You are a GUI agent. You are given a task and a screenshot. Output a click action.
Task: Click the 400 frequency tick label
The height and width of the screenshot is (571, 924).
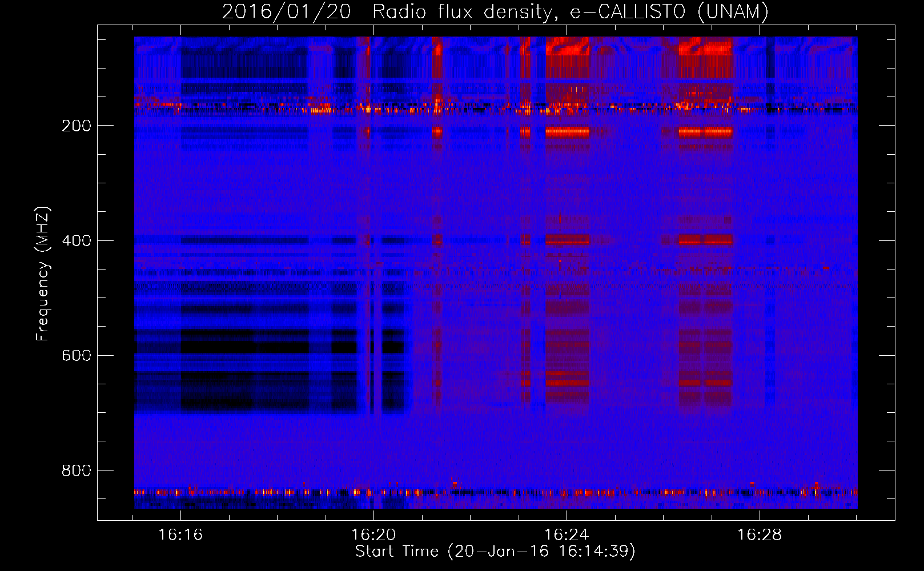(x=77, y=240)
